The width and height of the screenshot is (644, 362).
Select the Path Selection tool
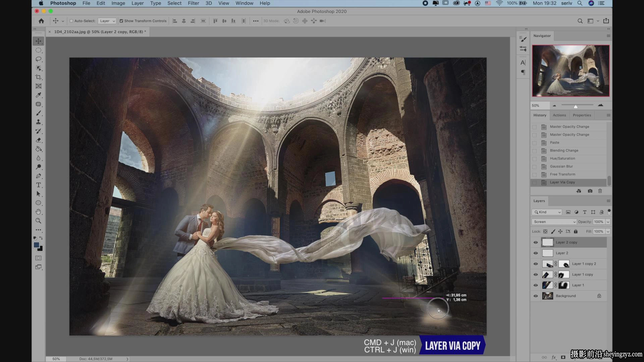coord(39,194)
